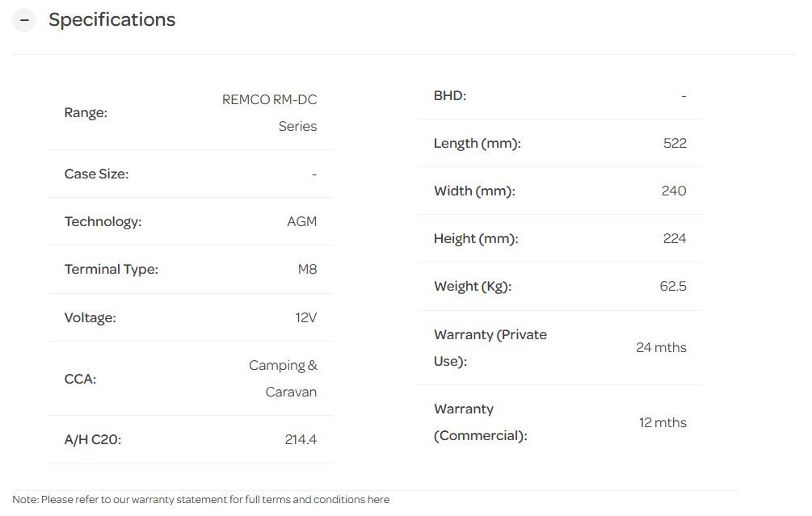Click the Width (mm) value 240
Viewport: 812px width, 516px height.
click(673, 191)
